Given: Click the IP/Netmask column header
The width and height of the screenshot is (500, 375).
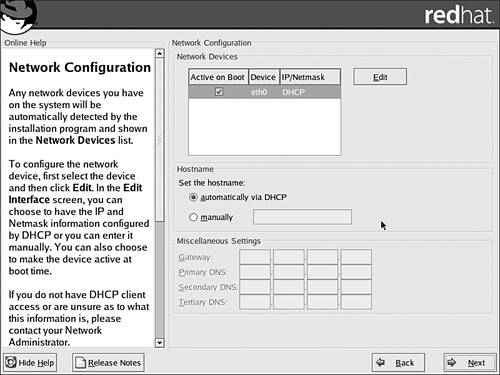Looking at the screenshot, I should tap(310, 77).
